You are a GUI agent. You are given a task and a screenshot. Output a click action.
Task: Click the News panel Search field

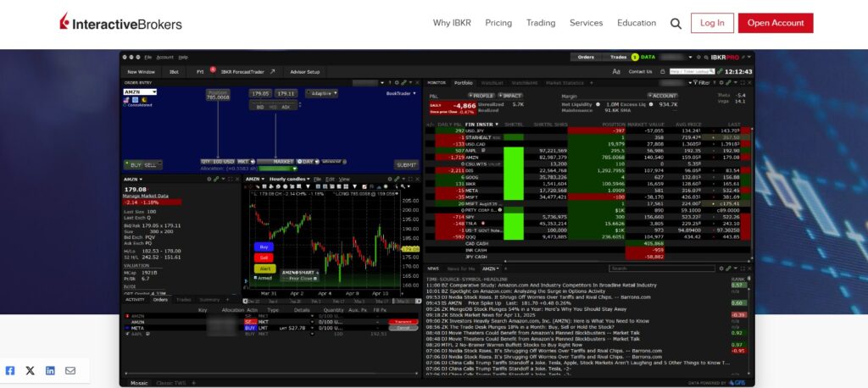(662, 269)
